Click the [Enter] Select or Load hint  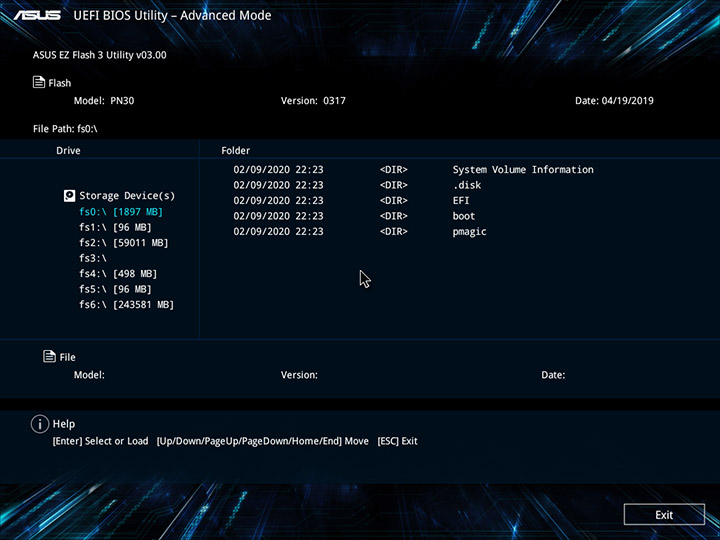click(101, 441)
